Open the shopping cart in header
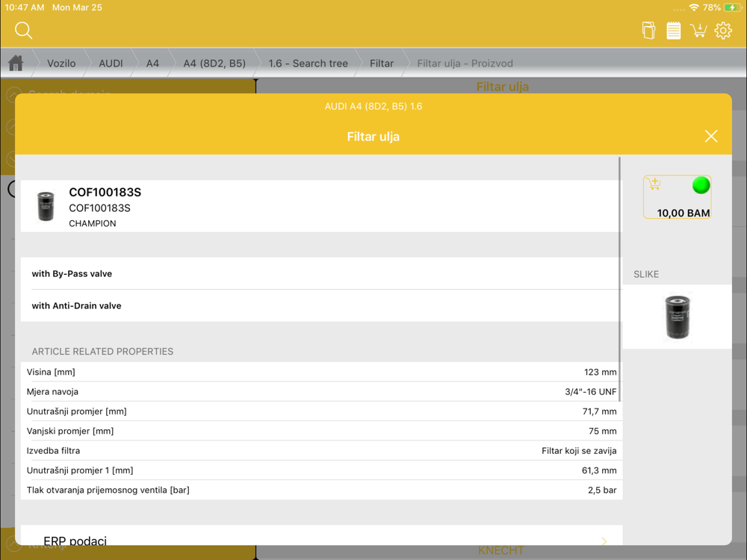 click(x=698, y=31)
